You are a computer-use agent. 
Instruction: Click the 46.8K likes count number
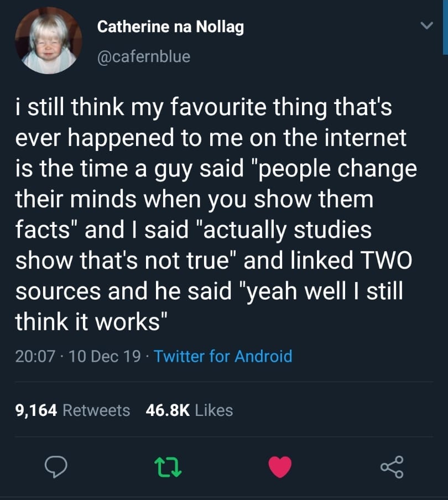point(168,410)
